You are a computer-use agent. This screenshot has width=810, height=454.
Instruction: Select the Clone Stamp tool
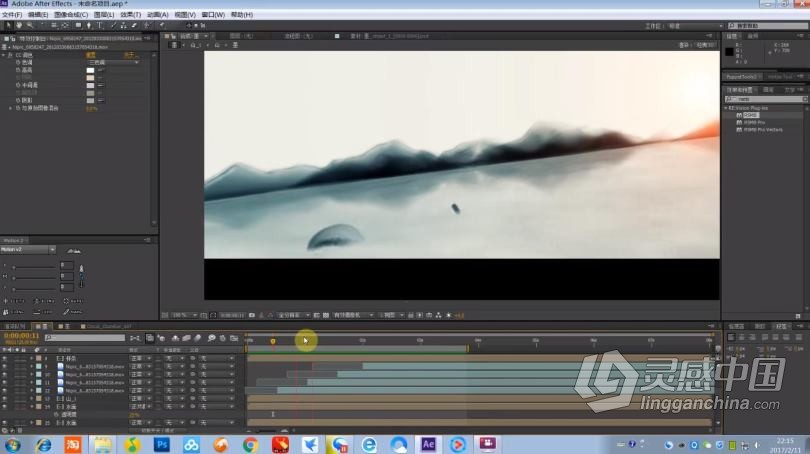click(x=123, y=25)
